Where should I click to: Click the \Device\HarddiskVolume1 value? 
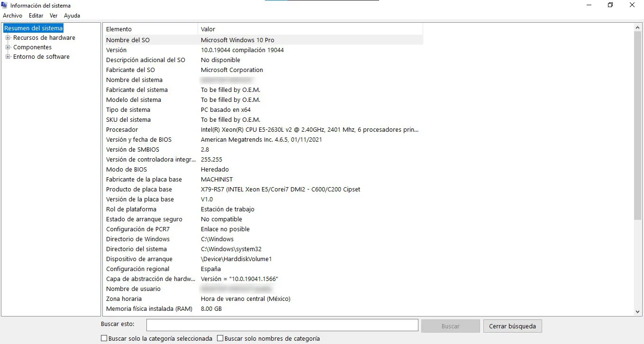(x=236, y=259)
